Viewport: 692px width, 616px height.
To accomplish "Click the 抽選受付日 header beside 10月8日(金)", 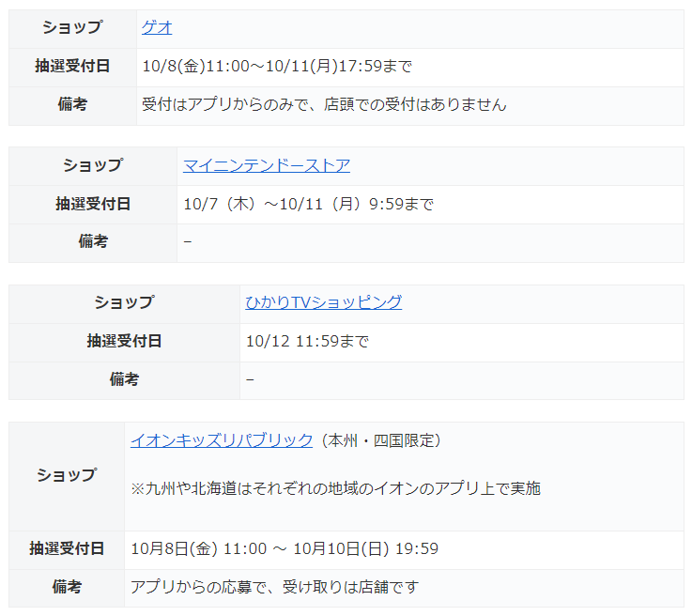I will pyautogui.click(x=67, y=548).
